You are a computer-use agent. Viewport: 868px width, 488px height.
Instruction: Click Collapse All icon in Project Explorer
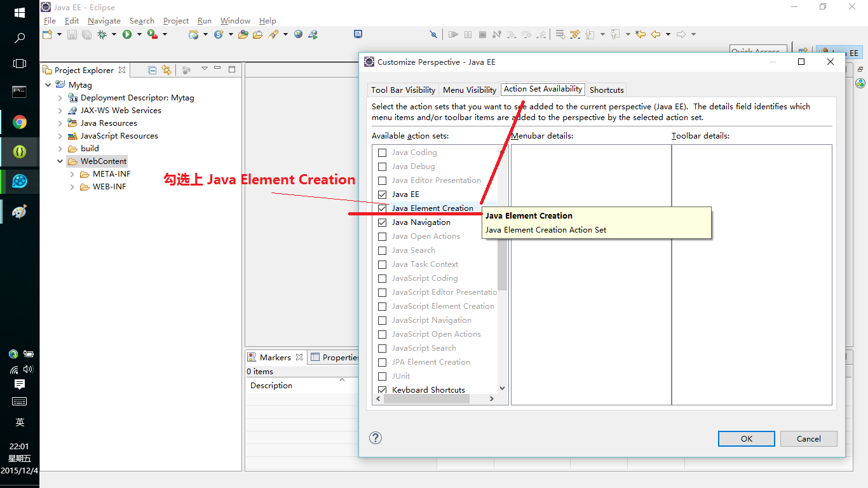point(152,70)
